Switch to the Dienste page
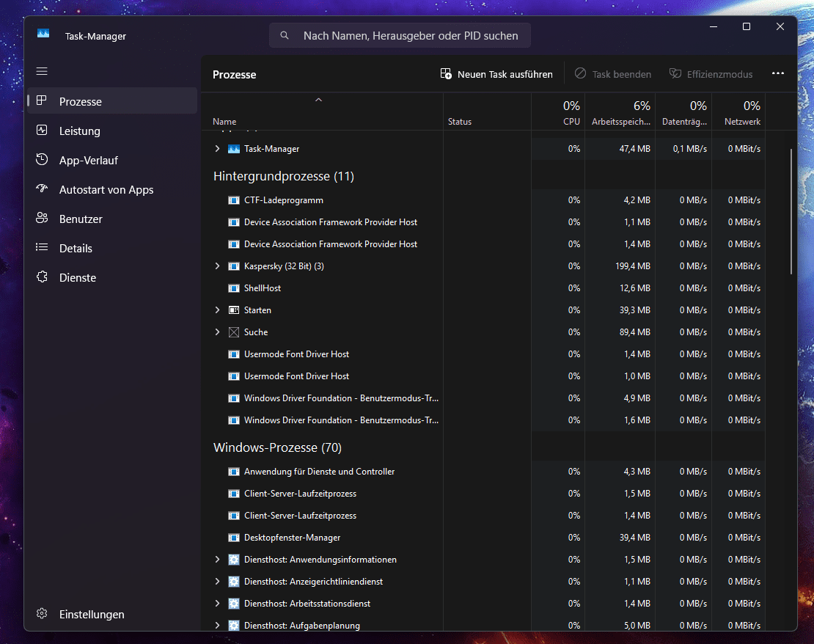The width and height of the screenshot is (814, 644). [x=113, y=277]
